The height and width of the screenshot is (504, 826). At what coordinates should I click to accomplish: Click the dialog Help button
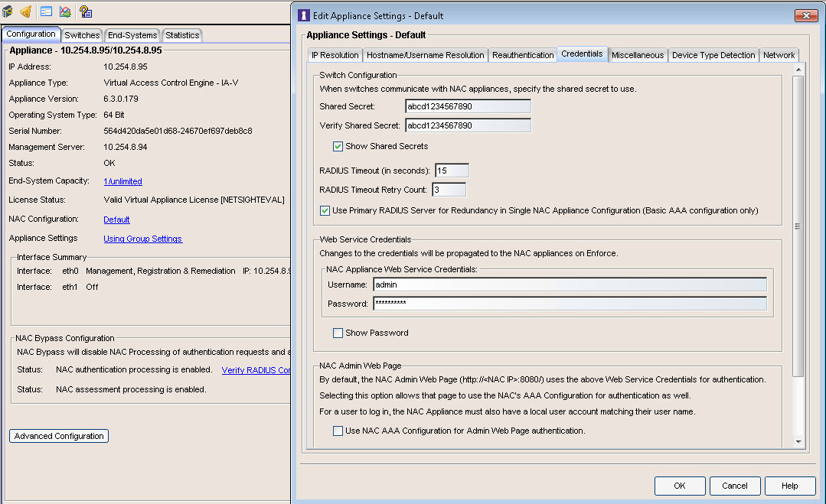click(x=790, y=486)
